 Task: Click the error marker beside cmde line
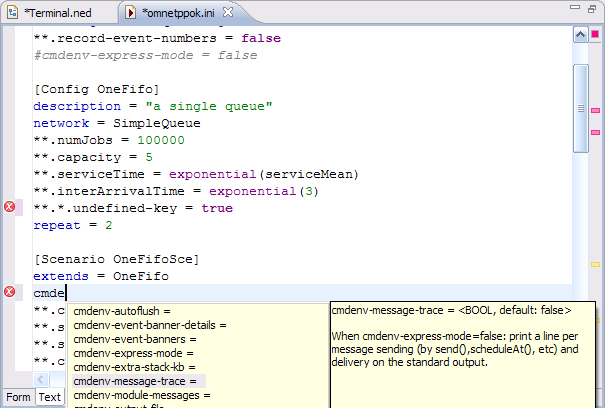tap(10, 292)
